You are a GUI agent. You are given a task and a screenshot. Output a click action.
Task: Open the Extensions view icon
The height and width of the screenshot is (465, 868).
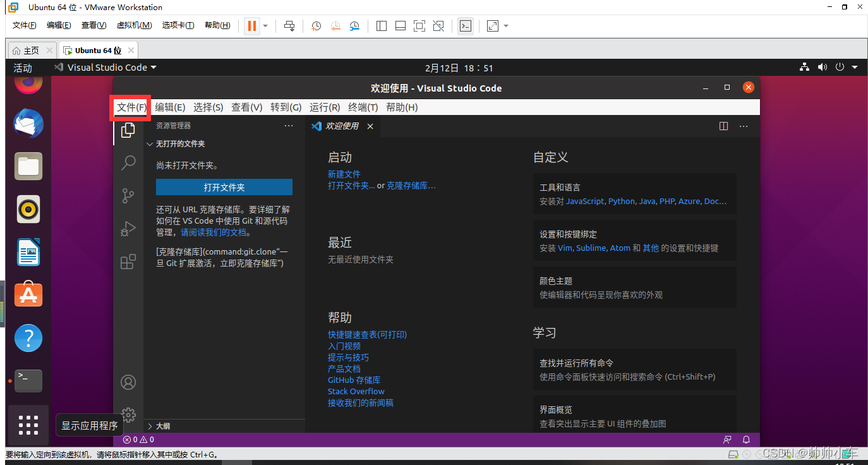128,262
